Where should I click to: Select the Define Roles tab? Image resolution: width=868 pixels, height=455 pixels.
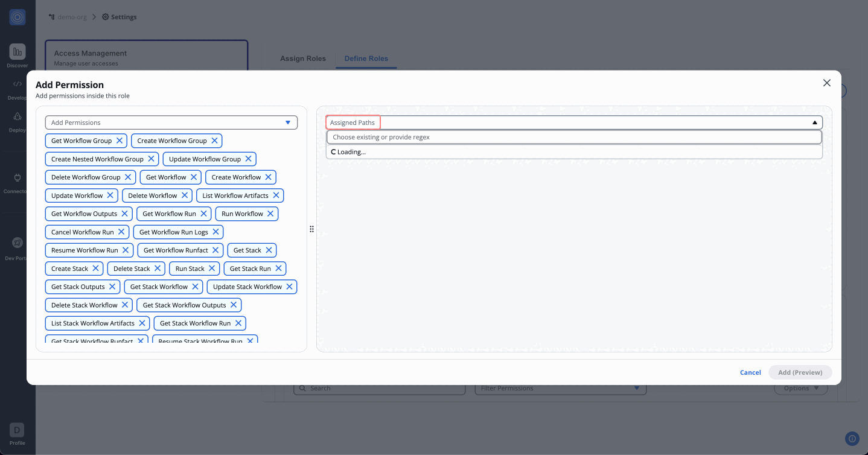[x=366, y=59]
